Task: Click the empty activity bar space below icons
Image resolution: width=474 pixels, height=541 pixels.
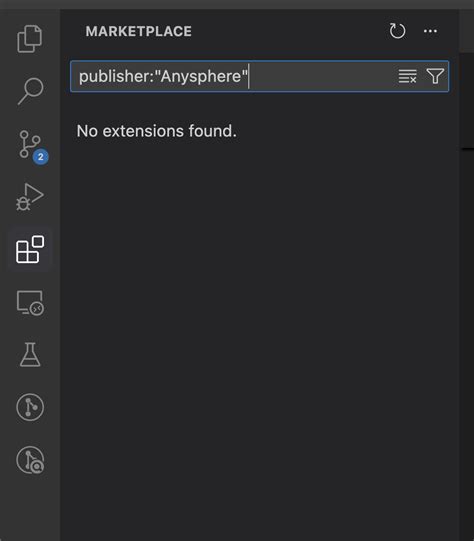Action: tap(30, 509)
